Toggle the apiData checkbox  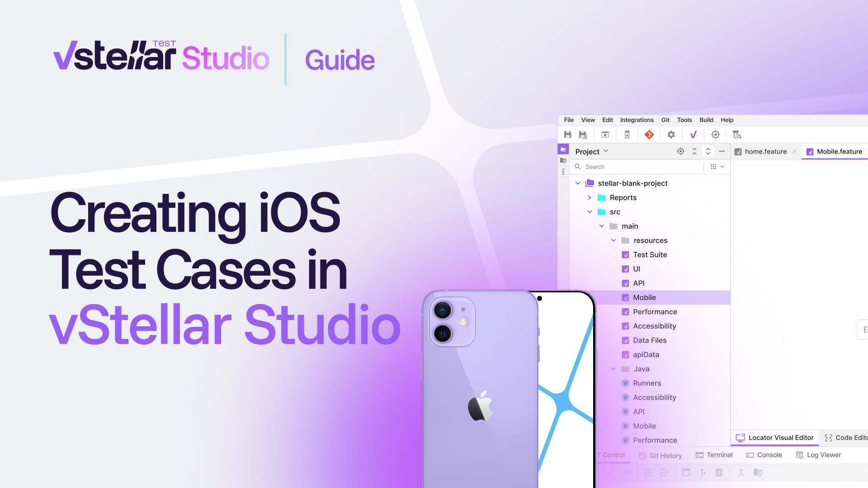[626, 354]
